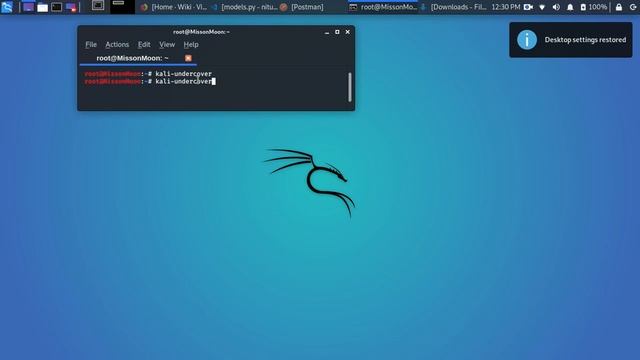Open the terminal Edit menu
This screenshot has height=360, width=640.
coord(144,44)
